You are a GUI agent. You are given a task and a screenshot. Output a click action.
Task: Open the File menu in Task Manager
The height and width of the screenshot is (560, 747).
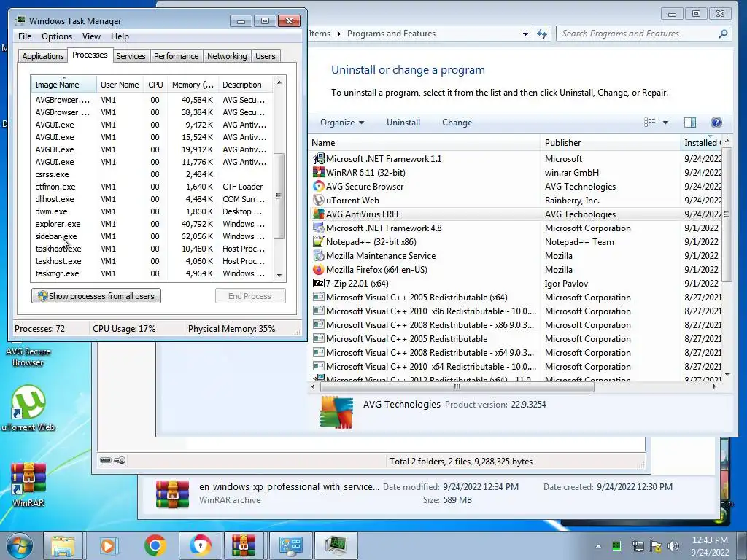[x=25, y=36]
